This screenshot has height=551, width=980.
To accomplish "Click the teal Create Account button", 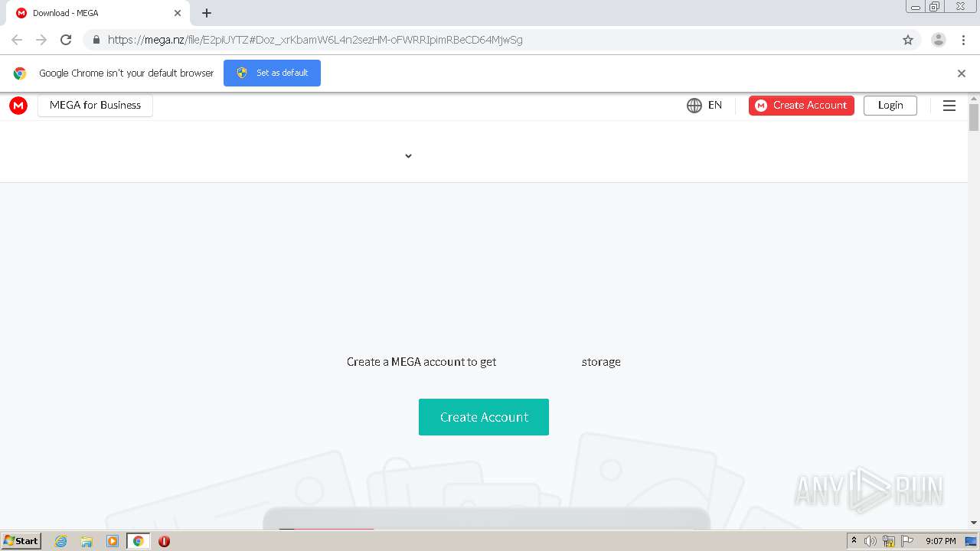I will [483, 417].
